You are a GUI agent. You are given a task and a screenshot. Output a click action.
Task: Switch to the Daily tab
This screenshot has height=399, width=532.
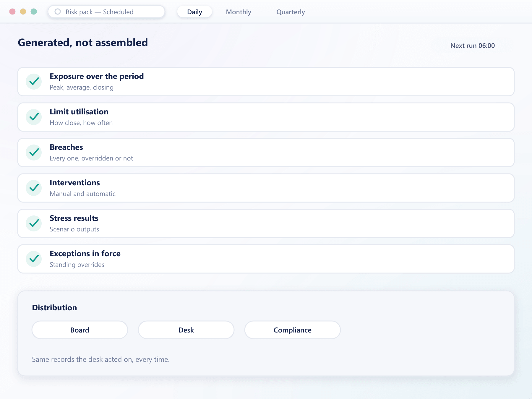(194, 12)
